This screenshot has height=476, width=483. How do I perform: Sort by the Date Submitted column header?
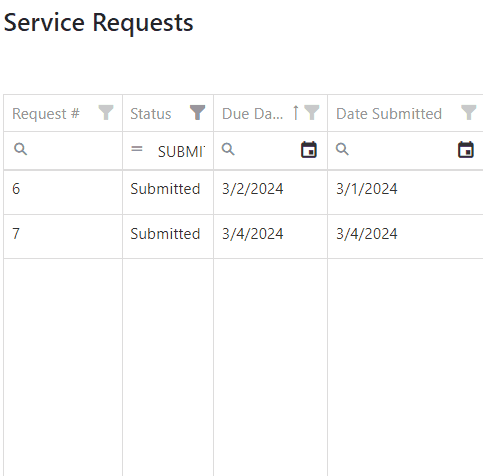[x=389, y=114]
